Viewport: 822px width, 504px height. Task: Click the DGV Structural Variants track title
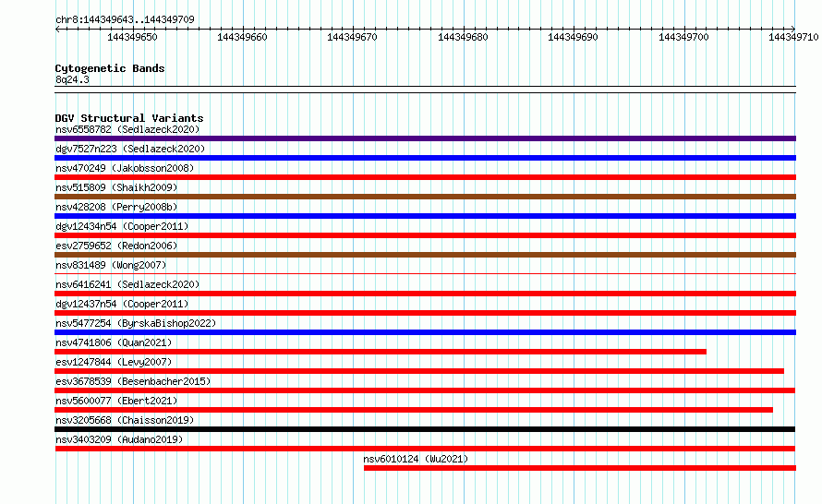coord(129,118)
